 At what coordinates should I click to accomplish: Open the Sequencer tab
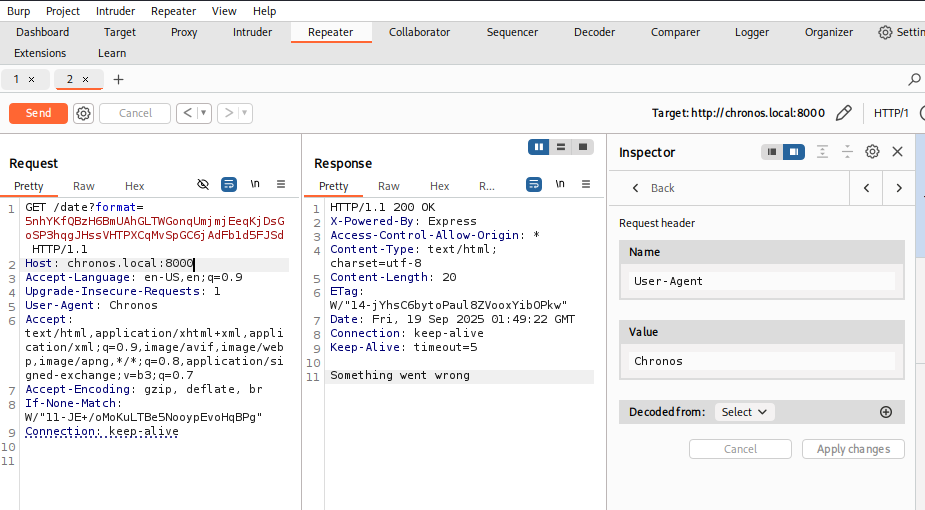(512, 32)
